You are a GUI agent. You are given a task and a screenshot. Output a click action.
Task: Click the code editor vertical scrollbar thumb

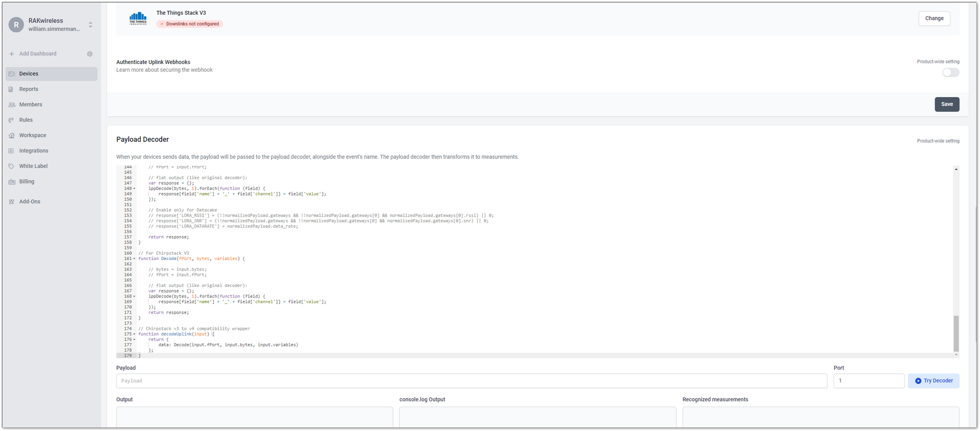956,333
